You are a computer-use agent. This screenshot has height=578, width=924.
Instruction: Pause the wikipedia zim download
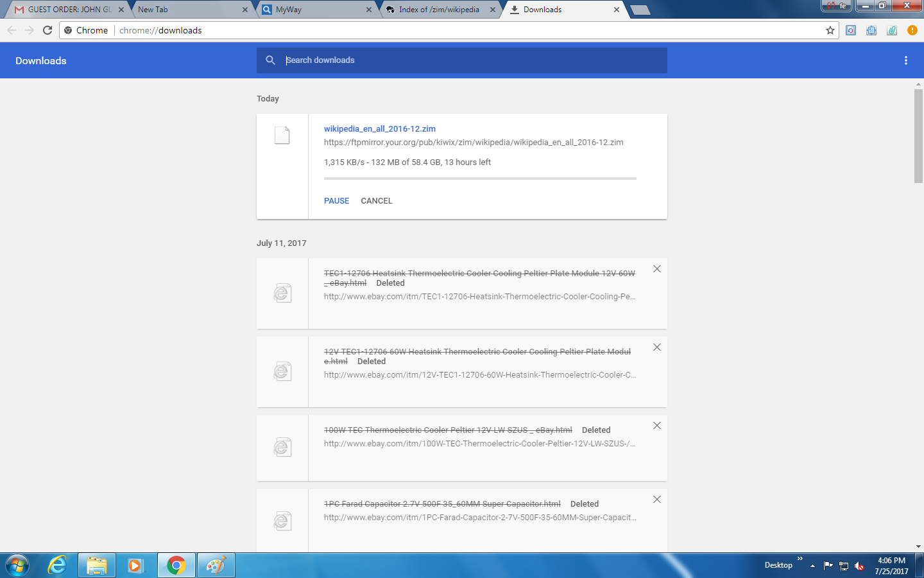[337, 201]
